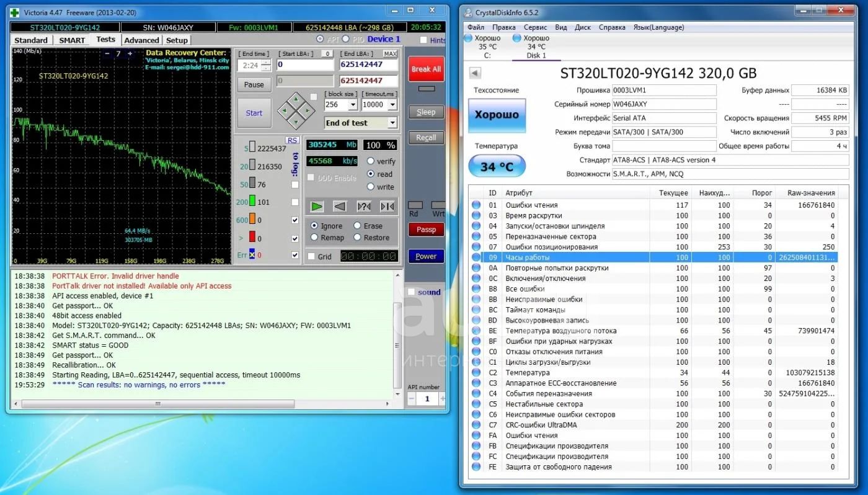This screenshot has height=495, width=868.
Task: Click the Victoria green cross title bar icon
Action: coord(15,11)
